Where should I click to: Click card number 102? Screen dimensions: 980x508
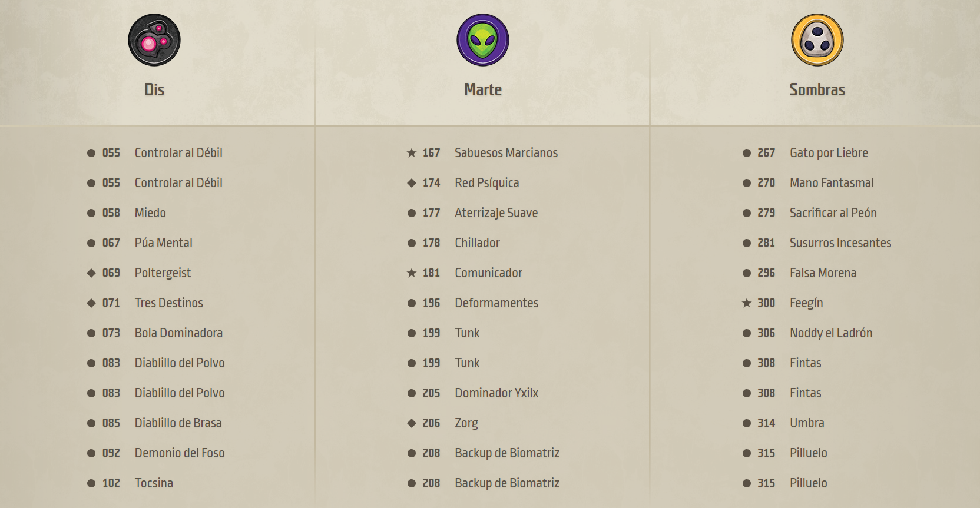point(111,483)
